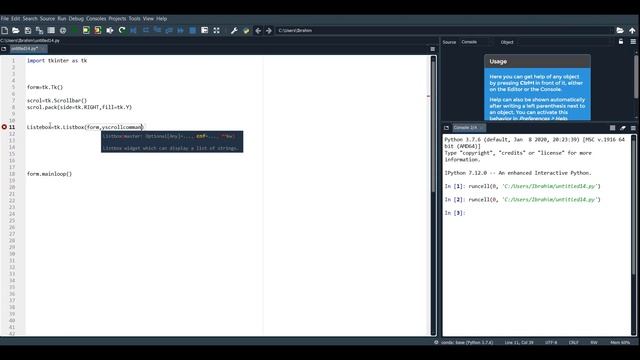640x360 pixels.
Task: Open the Help Source dropdown showing Console
Action: click(475, 42)
